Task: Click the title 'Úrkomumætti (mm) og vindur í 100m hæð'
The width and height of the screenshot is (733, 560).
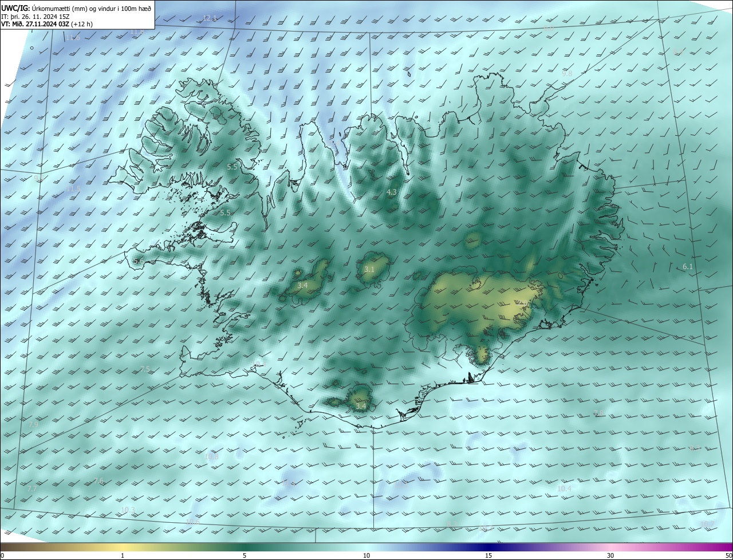Action: coord(91,8)
